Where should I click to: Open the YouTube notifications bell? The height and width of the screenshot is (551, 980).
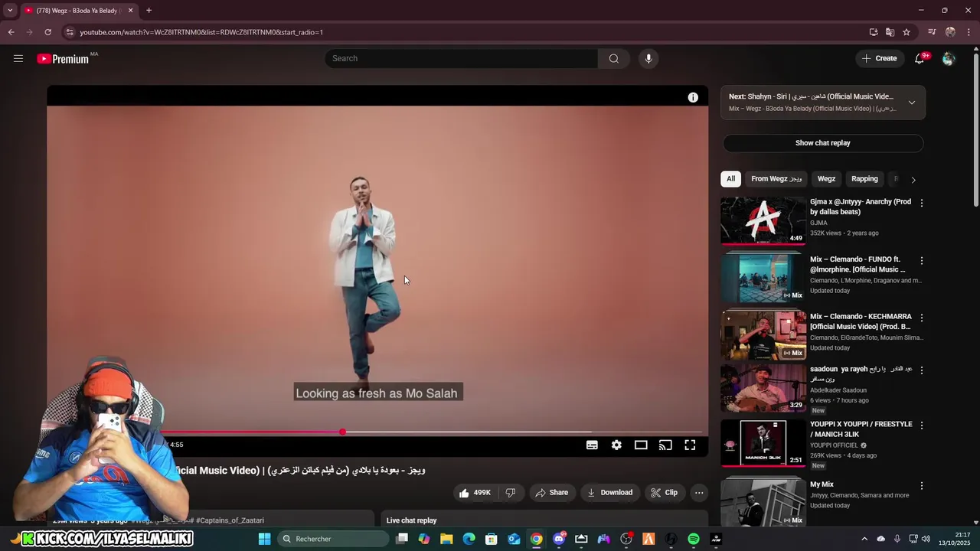click(920, 58)
